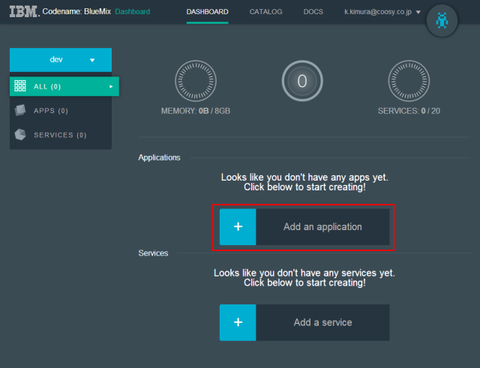Click the SERVICES hexagon icon
The image size is (480, 368).
[x=20, y=135]
